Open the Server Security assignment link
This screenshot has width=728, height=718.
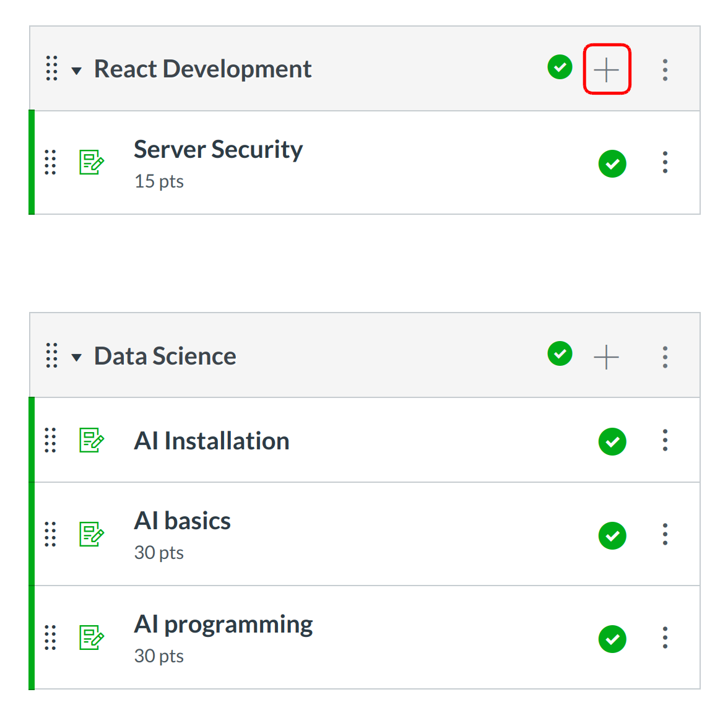(x=218, y=150)
